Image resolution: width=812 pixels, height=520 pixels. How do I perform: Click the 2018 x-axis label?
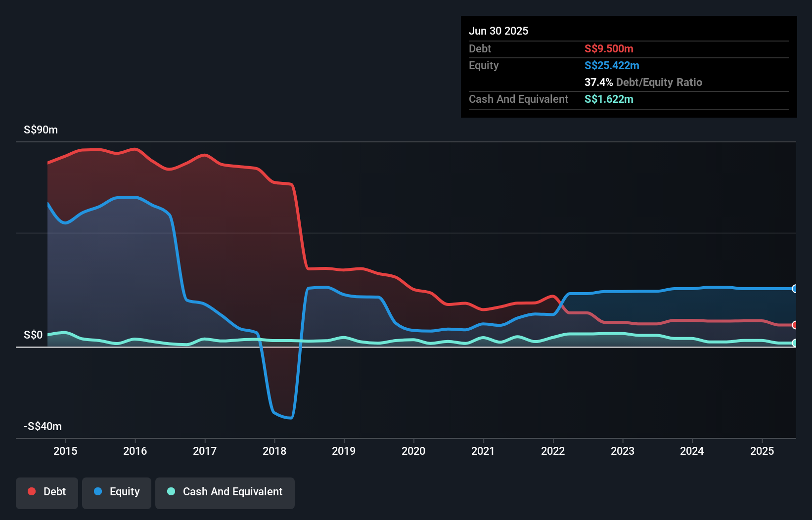(x=274, y=451)
